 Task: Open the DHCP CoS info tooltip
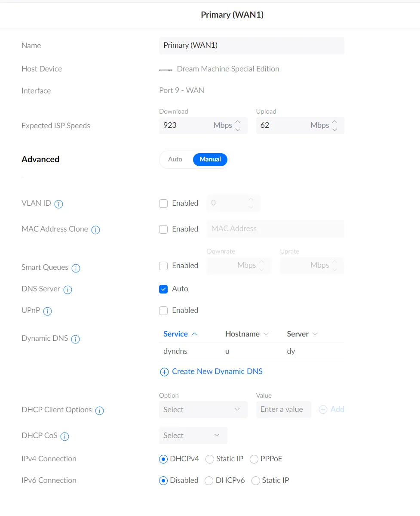65,436
